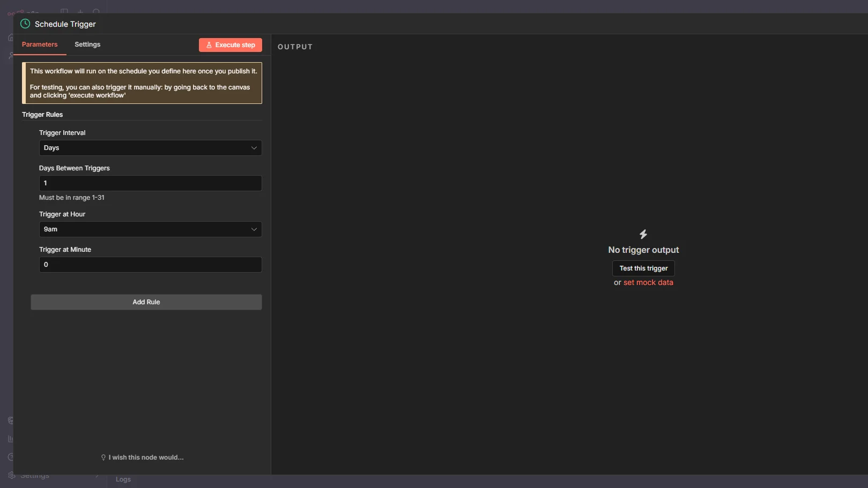Click the lightbulb feedback icon
Screen dimensions: 868x488
click(103, 457)
